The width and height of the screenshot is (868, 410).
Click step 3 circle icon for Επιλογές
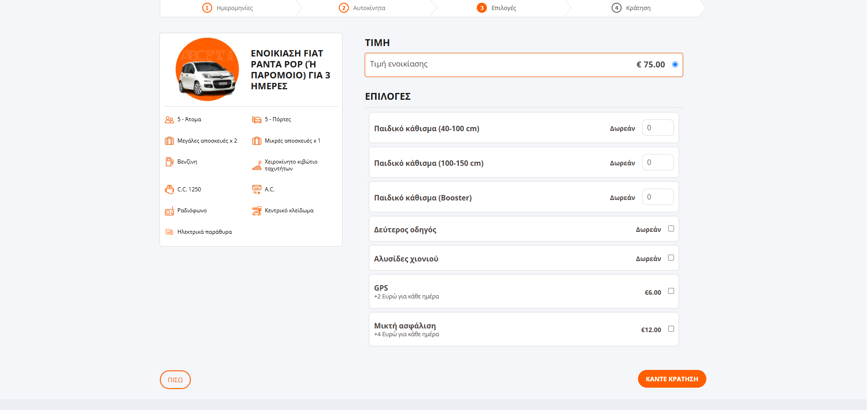[482, 8]
